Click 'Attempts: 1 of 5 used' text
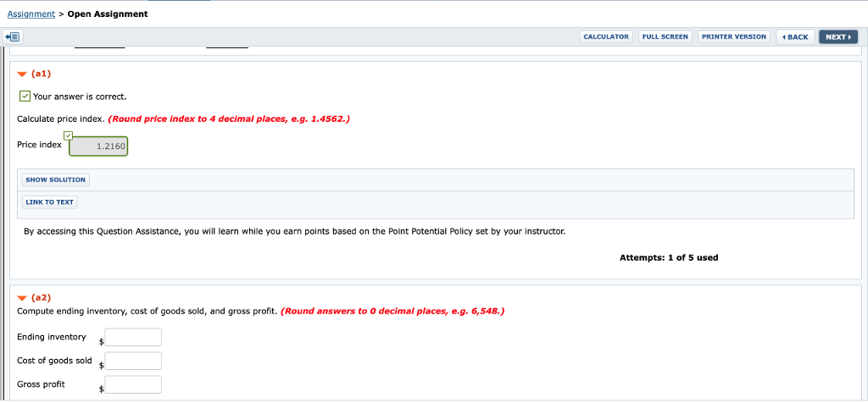 [x=669, y=257]
